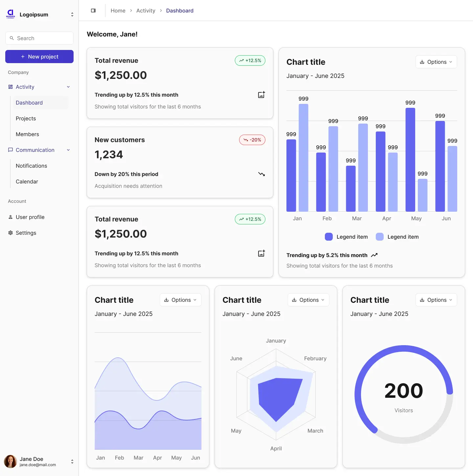Switch to the Projects sidebar item
This screenshot has height=476, width=473.
click(x=26, y=118)
